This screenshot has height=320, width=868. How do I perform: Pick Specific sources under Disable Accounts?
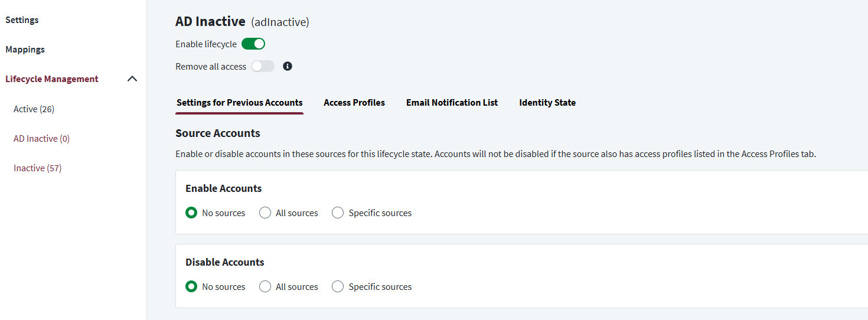pos(338,286)
